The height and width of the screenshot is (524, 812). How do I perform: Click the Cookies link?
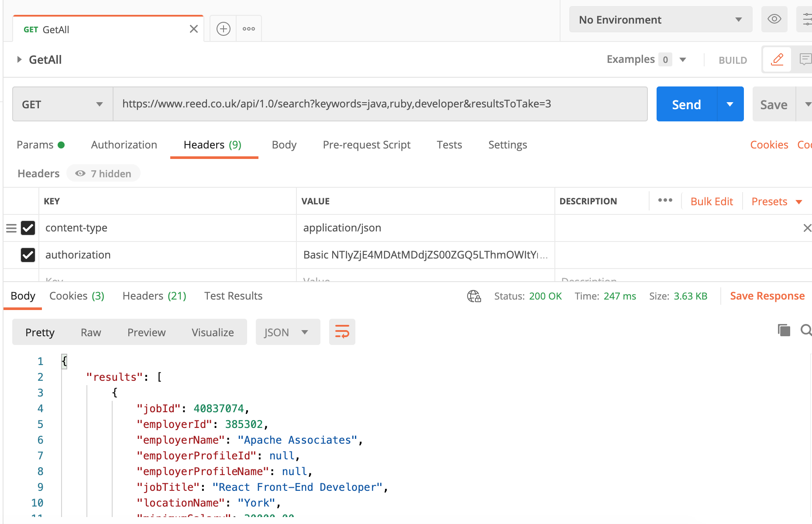[x=769, y=145]
